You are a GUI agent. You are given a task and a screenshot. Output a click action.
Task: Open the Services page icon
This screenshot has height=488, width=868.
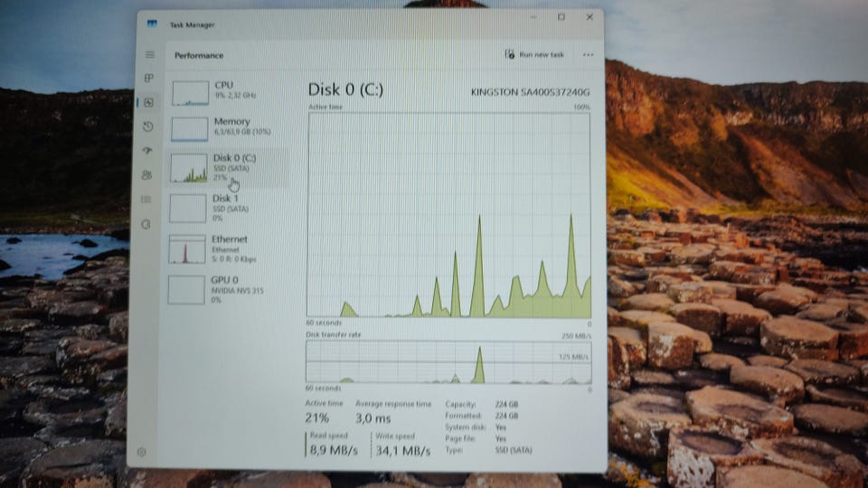point(146,224)
